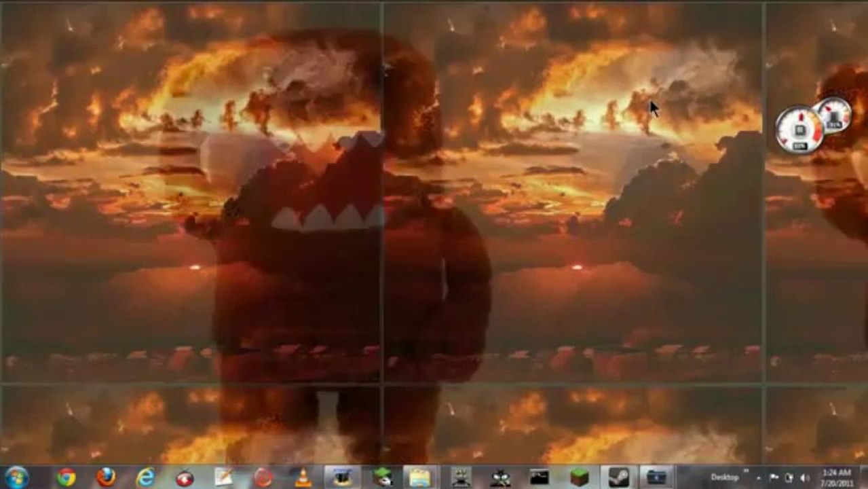Screen dimensions: 868x489
Task: Launch Google Chrome from the taskbar
Action: (66, 477)
